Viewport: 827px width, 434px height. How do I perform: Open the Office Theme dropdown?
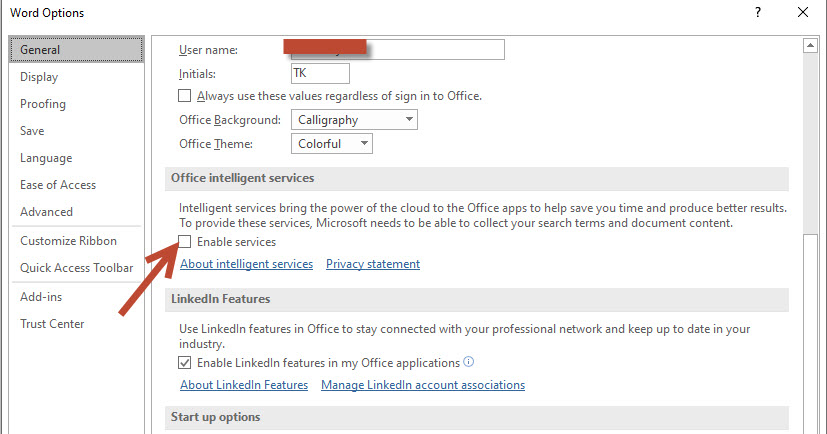[x=333, y=144]
